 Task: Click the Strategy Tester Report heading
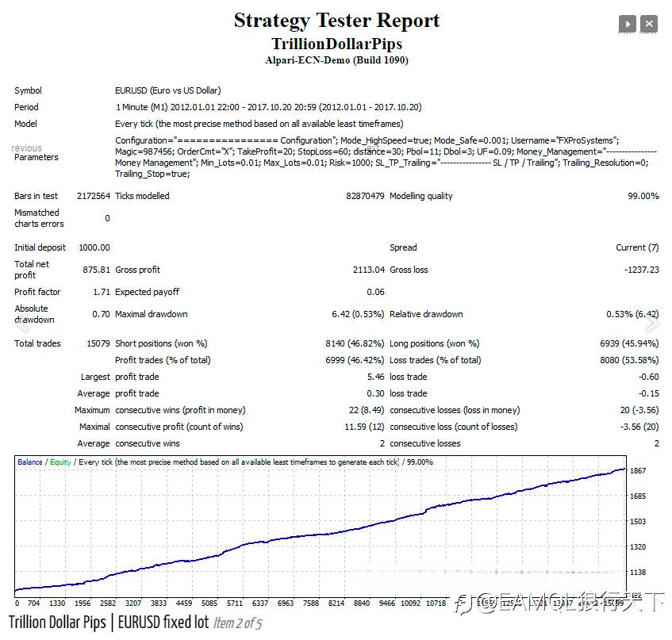(x=336, y=21)
